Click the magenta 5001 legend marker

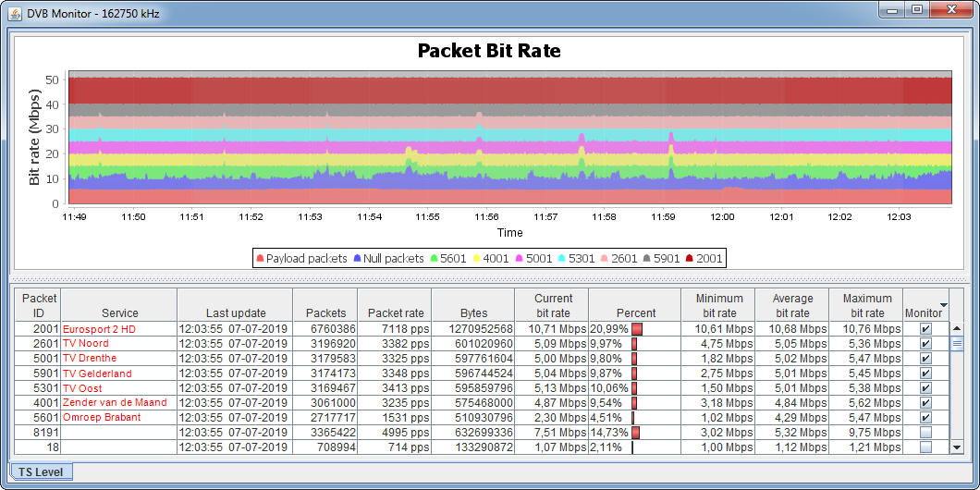tap(520, 259)
